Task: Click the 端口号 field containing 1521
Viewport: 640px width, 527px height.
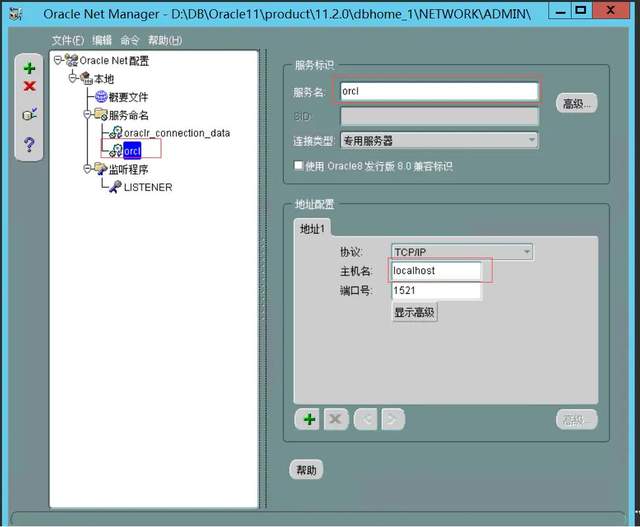Action: pyautogui.click(x=436, y=291)
